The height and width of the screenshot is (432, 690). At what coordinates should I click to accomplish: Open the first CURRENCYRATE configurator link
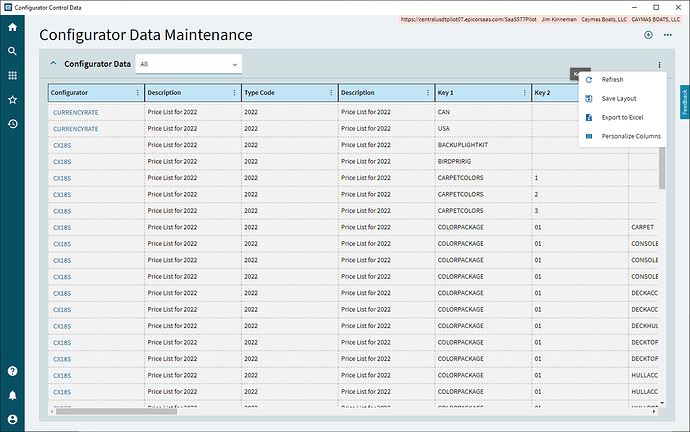click(76, 112)
